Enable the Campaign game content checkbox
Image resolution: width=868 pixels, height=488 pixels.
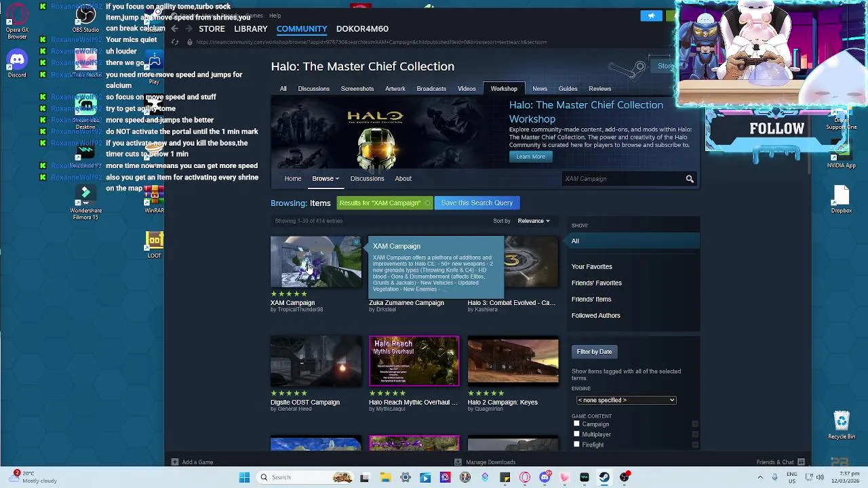(576, 424)
